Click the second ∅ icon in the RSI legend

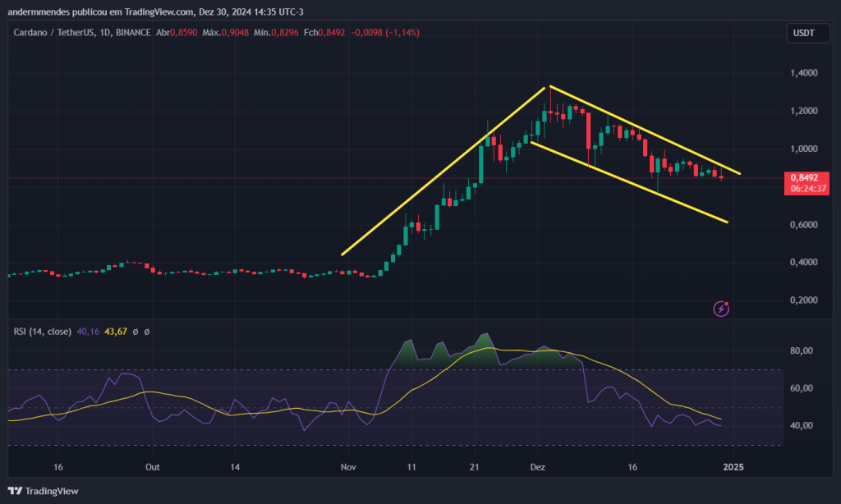[x=147, y=333]
